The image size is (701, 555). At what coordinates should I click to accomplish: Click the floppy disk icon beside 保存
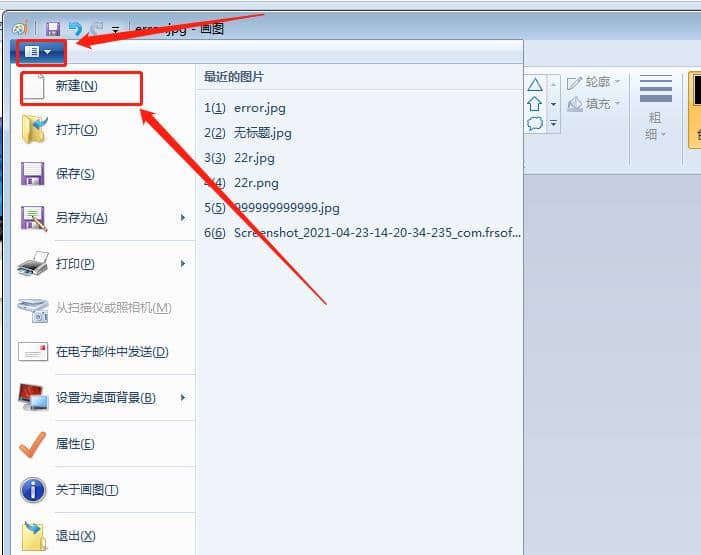pyautogui.click(x=33, y=174)
